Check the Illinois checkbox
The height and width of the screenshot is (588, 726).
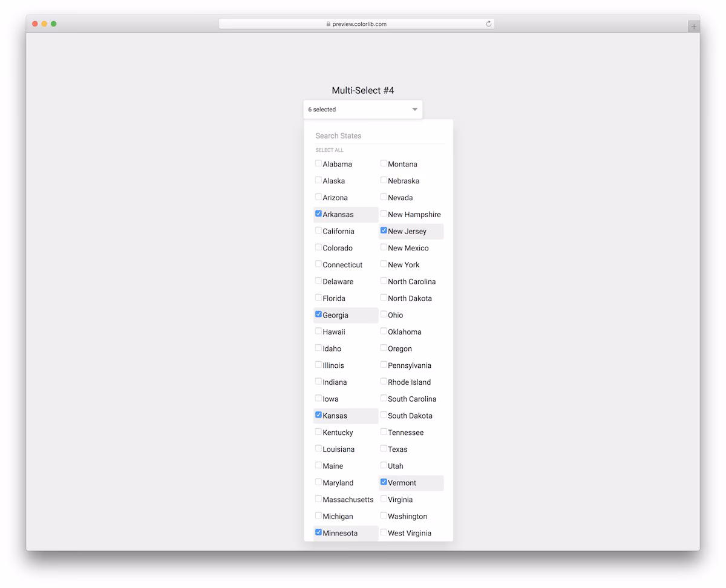coord(318,365)
